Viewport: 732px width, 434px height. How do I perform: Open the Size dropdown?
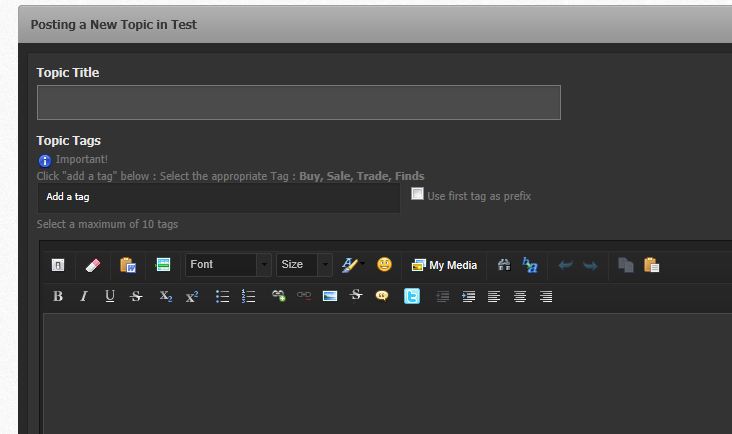(x=304, y=265)
